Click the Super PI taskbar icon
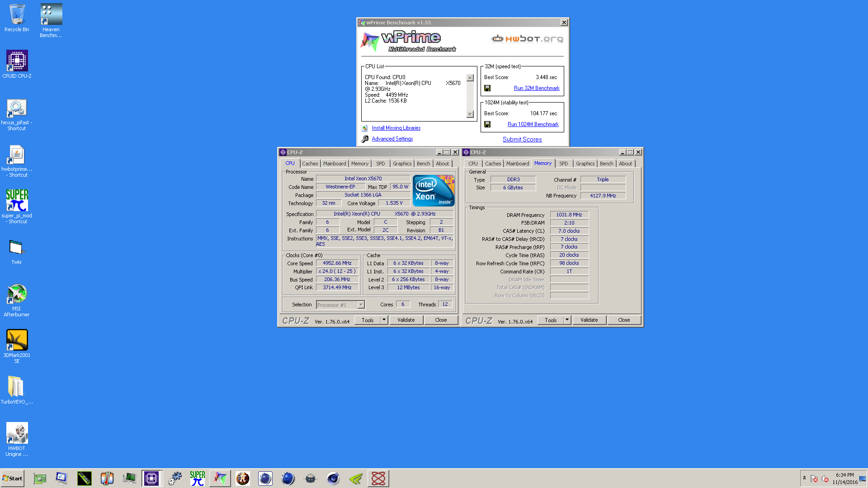 [198, 479]
